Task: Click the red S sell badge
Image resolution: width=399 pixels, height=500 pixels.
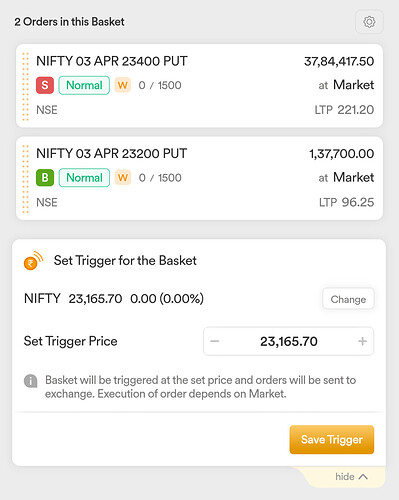Action: [45, 85]
